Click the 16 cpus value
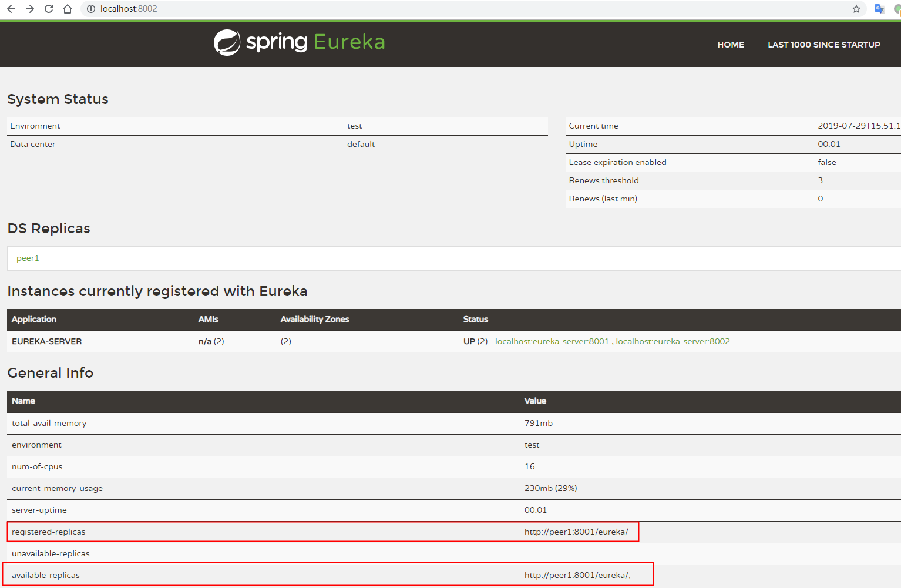 tap(530, 466)
